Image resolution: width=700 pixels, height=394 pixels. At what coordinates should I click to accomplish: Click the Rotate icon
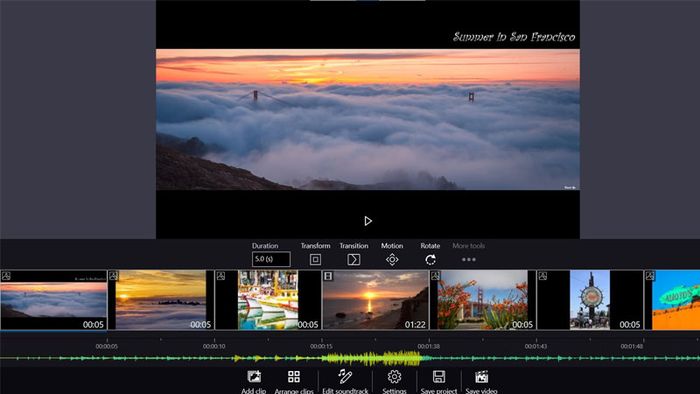pyautogui.click(x=430, y=260)
